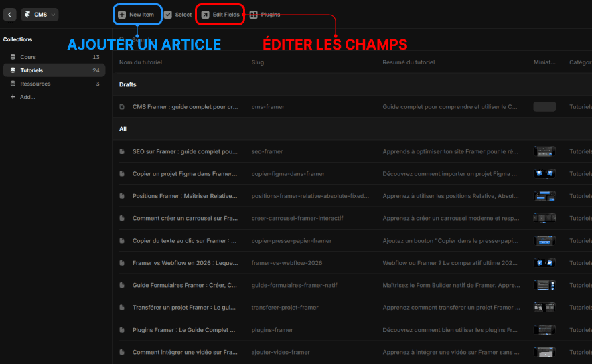
Task: Select the Tutoriels collection
Action: pos(54,70)
